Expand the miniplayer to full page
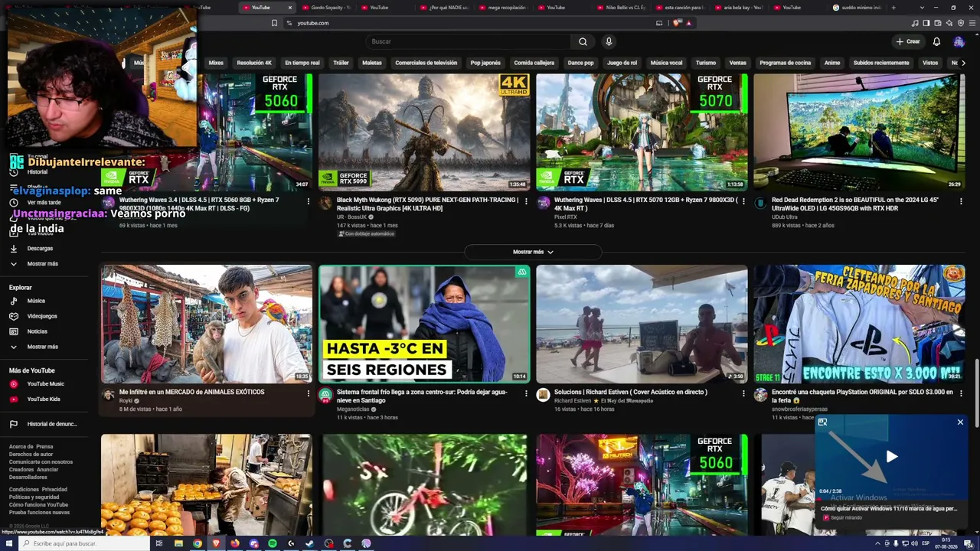This screenshot has height=551, width=980. (x=822, y=422)
